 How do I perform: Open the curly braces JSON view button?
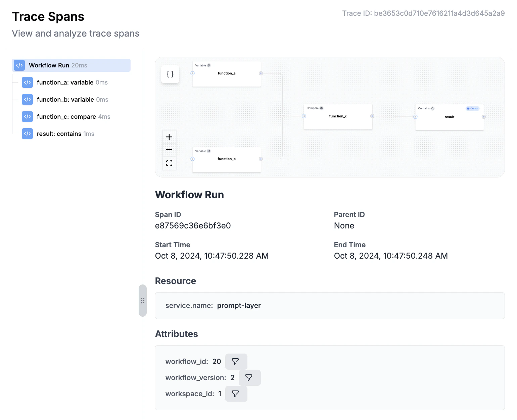(170, 74)
